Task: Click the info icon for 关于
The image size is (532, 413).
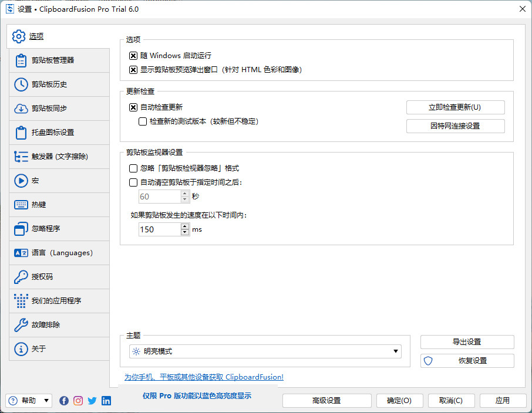Action: (21, 349)
